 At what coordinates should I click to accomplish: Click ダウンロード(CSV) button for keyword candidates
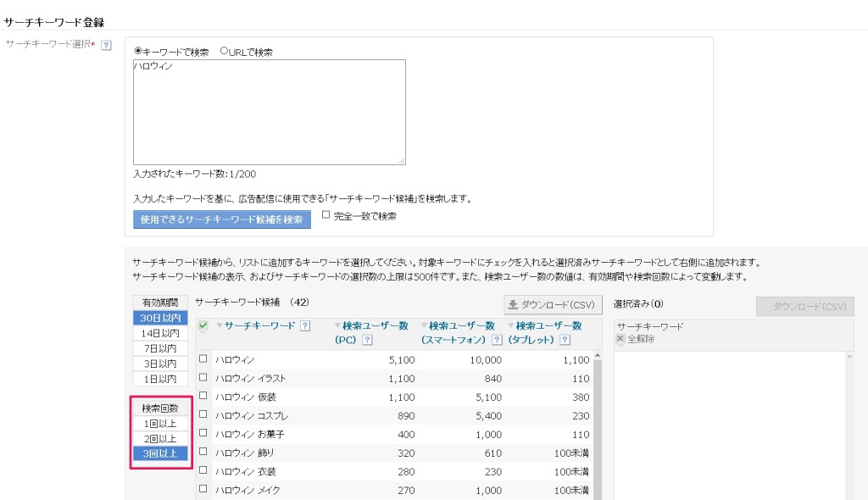553,304
